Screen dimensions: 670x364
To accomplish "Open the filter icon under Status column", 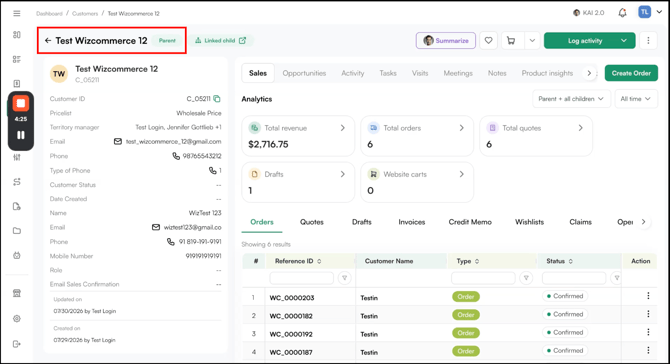I will click(616, 278).
